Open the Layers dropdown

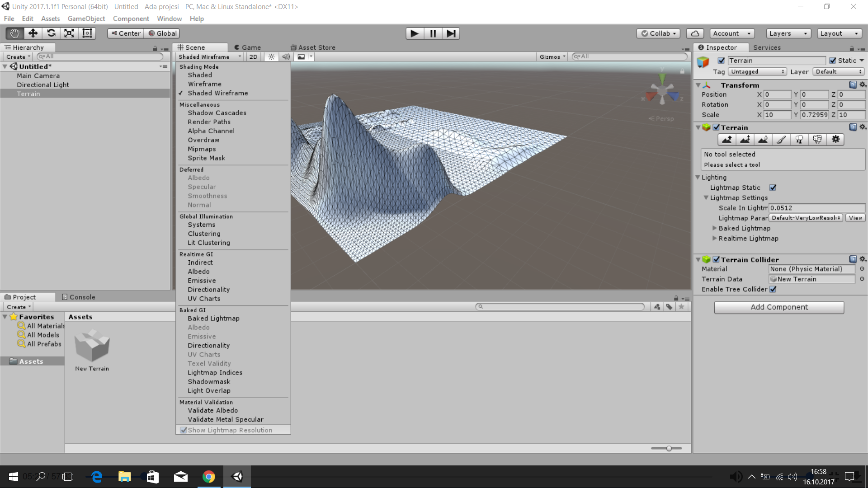[788, 33]
